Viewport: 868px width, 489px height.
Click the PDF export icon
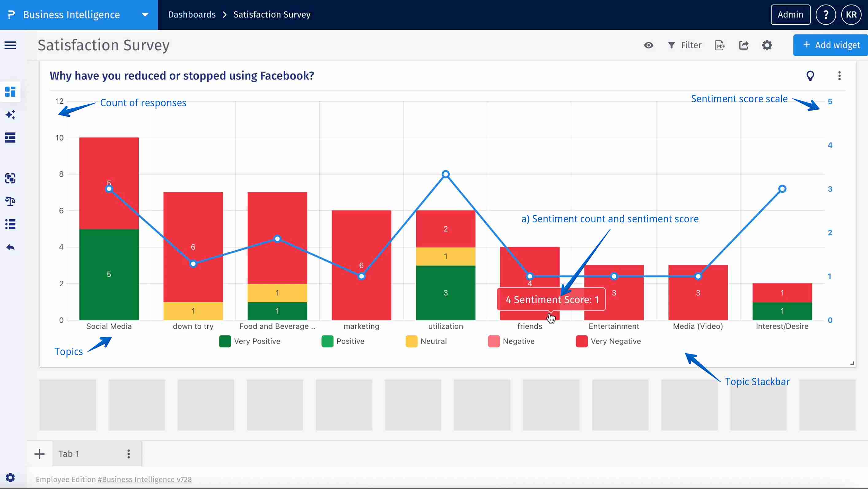[x=720, y=45]
